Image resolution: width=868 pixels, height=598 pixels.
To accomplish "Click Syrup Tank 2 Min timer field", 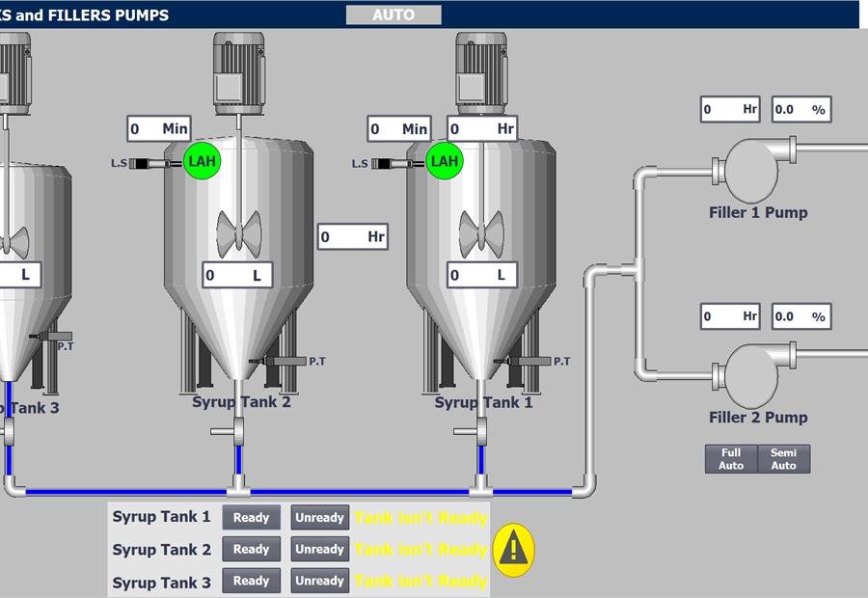I will tap(159, 129).
